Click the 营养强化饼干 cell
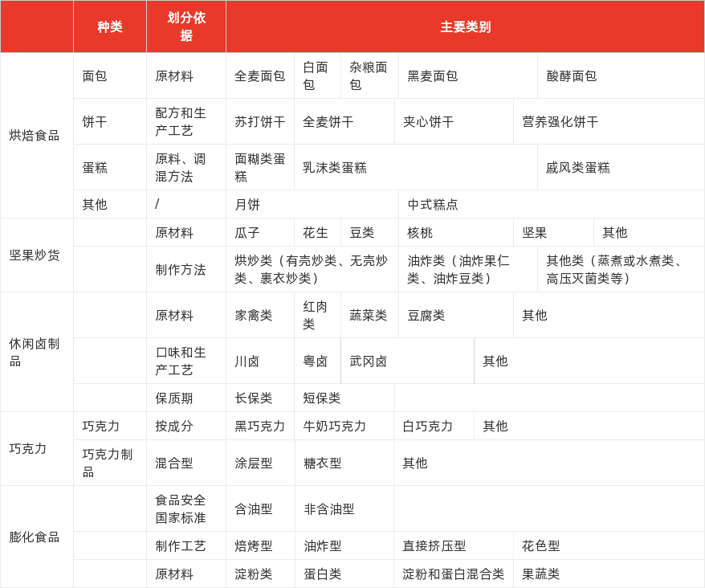 pos(609,121)
